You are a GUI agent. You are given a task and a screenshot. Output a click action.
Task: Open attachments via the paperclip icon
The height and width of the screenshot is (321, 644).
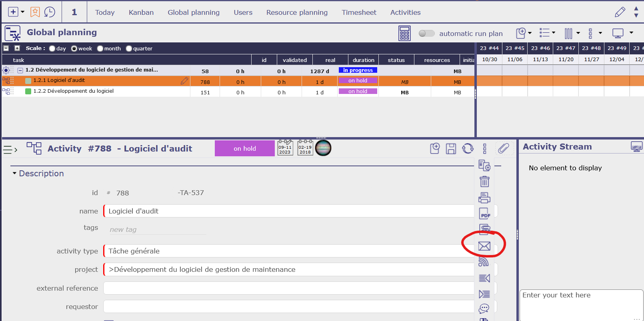click(x=503, y=148)
